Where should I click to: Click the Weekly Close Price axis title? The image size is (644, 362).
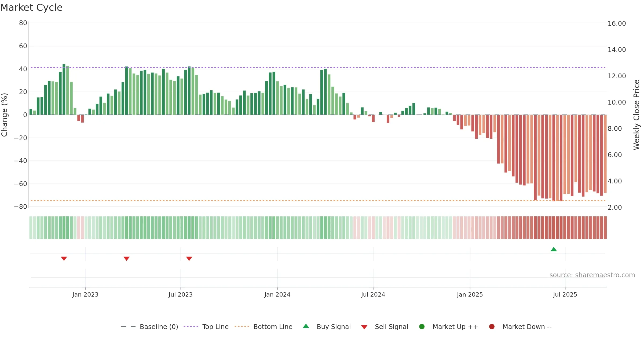tap(636, 115)
